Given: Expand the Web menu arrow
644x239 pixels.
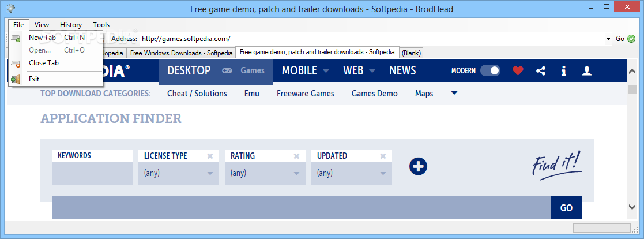Looking at the screenshot, I should click(x=372, y=71).
